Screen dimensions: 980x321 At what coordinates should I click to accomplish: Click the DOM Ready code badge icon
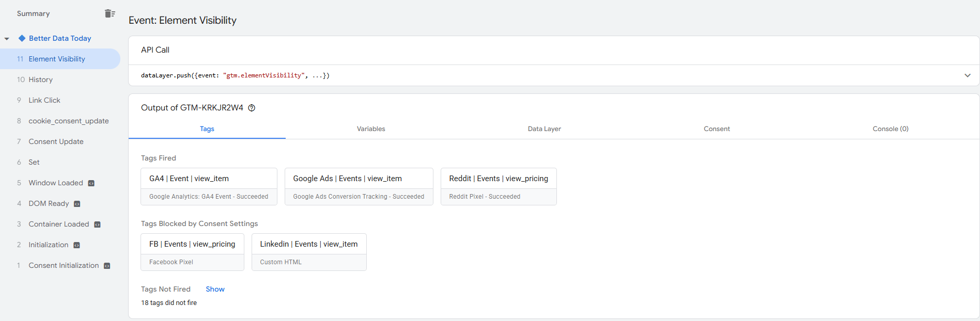click(x=77, y=204)
